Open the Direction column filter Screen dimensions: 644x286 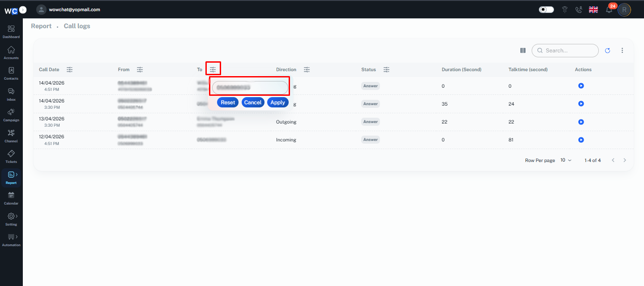click(x=307, y=69)
